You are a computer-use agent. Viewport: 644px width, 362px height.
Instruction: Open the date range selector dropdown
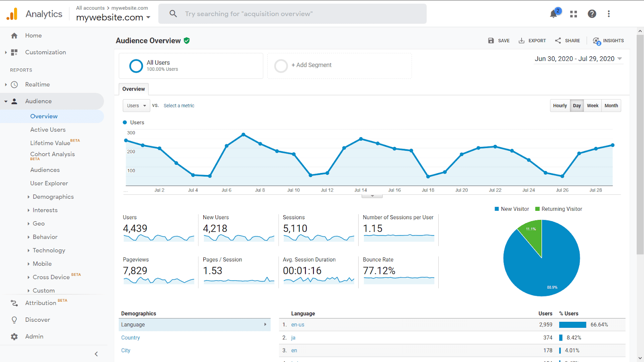pyautogui.click(x=578, y=58)
